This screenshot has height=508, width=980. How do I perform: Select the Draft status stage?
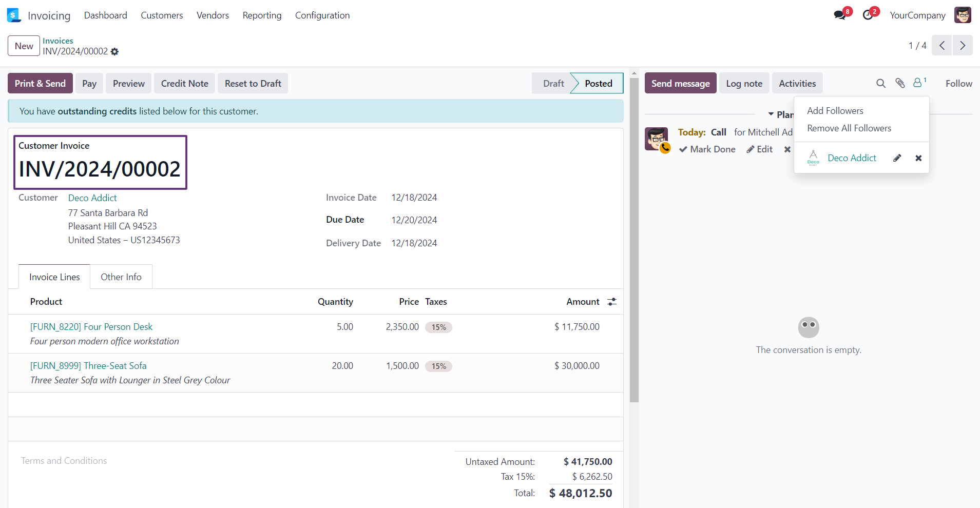553,83
